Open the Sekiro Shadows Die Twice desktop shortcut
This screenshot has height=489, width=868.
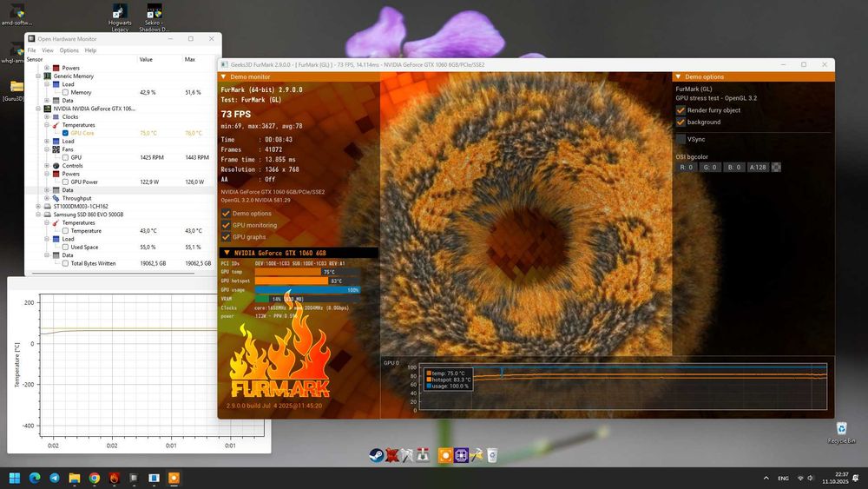click(x=154, y=17)
